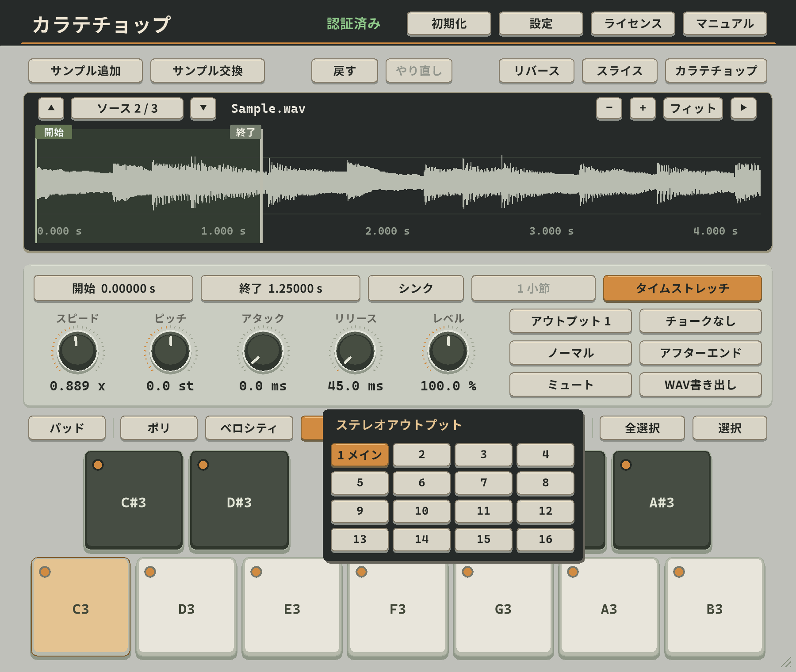Toggle the ポリ poly mode

pos(159,428)
